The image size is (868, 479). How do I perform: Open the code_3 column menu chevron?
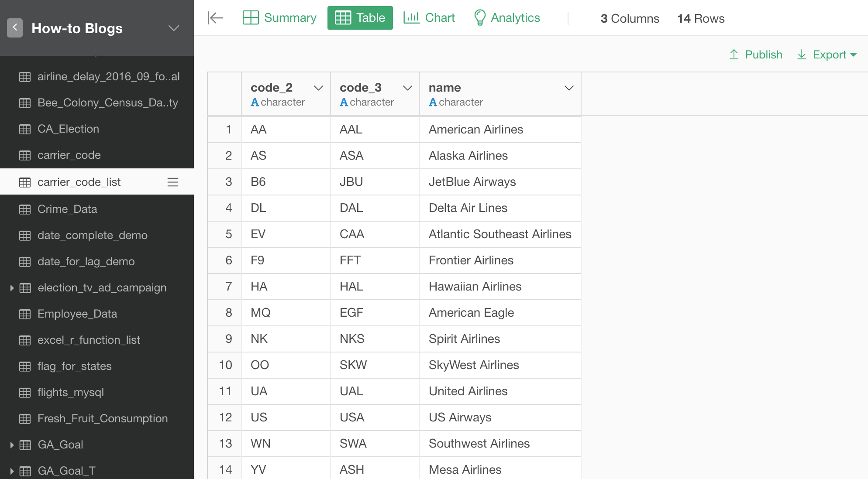(408, 88)
